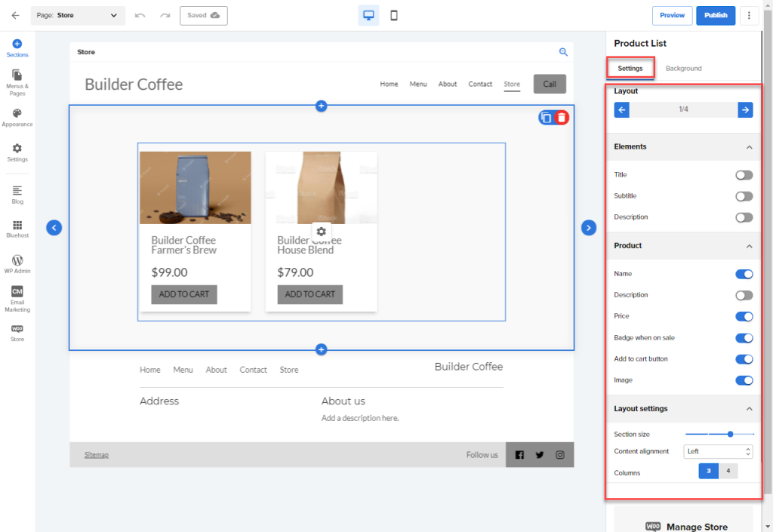Click the Preview button
The height and width of the screenshot is (532, 773).
672,15
